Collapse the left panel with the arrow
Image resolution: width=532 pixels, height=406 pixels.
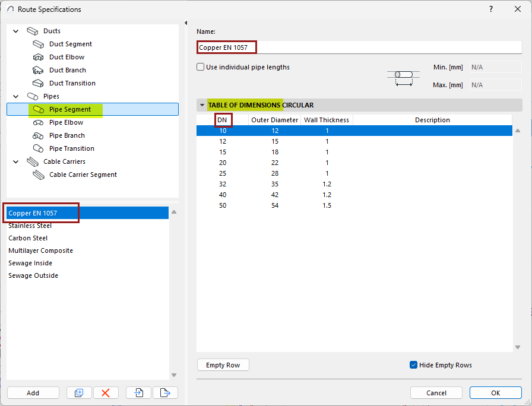[x=186, y=23]
